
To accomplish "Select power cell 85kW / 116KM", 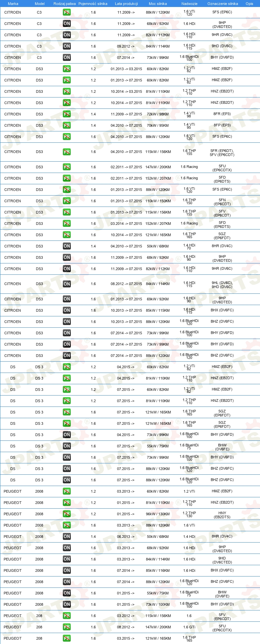I will point(158,570).
